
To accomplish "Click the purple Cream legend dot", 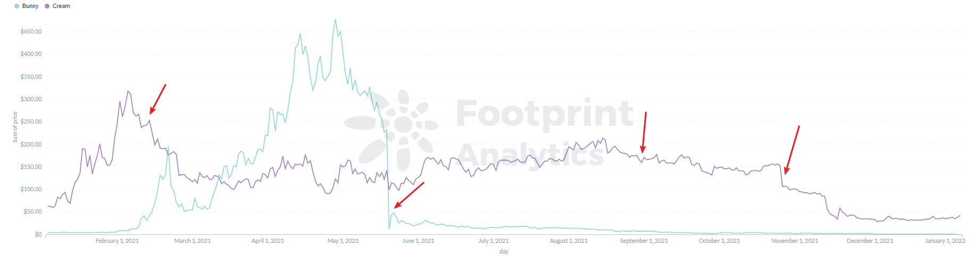I will (47, 6).
